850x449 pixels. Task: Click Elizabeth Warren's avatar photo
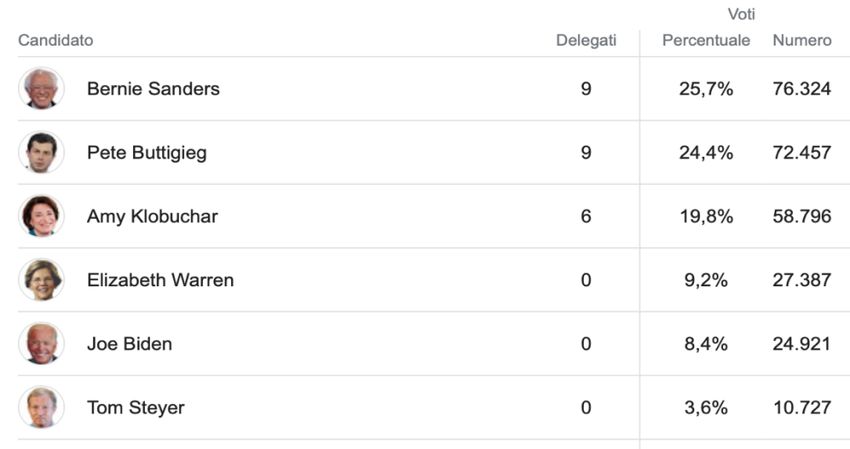41,280
